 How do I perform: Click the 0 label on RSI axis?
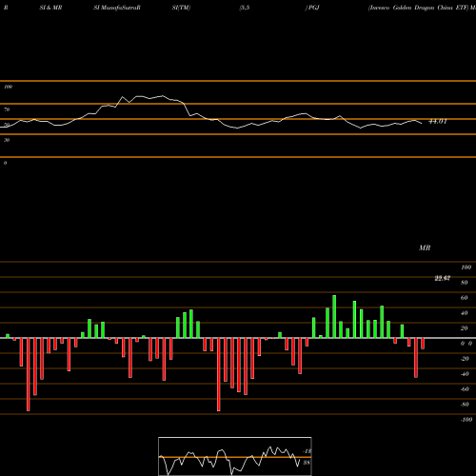click(5, 163)
